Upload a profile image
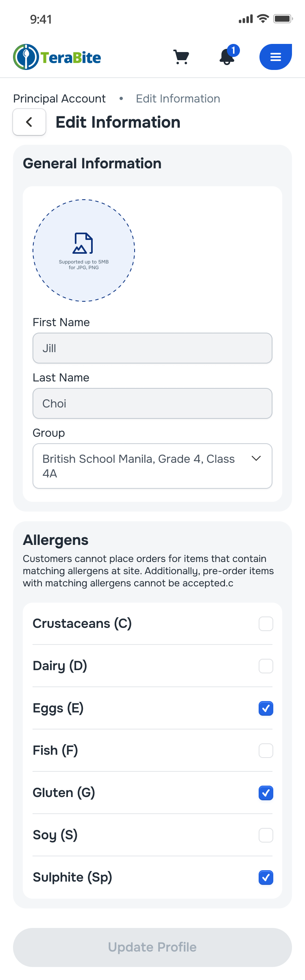Viewport: 305px width, 980px height. pyautogui.click(x=84, y=250)
